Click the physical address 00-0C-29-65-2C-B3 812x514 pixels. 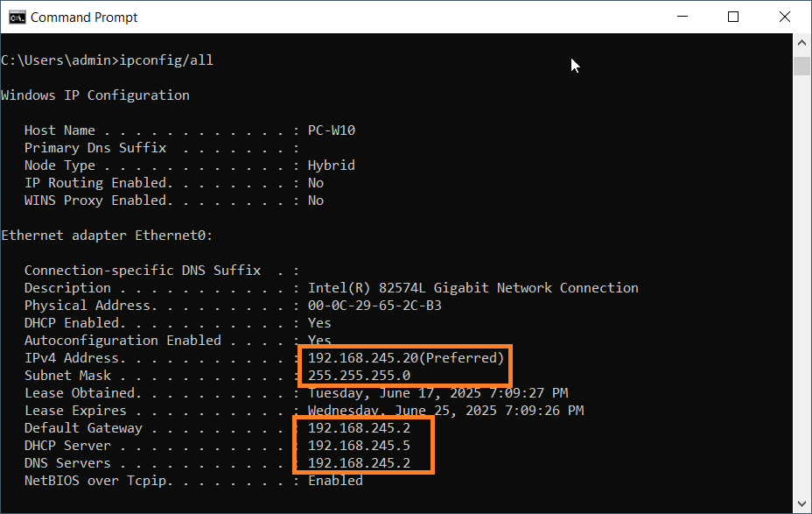pyautogui.click(x=374, y=306)
